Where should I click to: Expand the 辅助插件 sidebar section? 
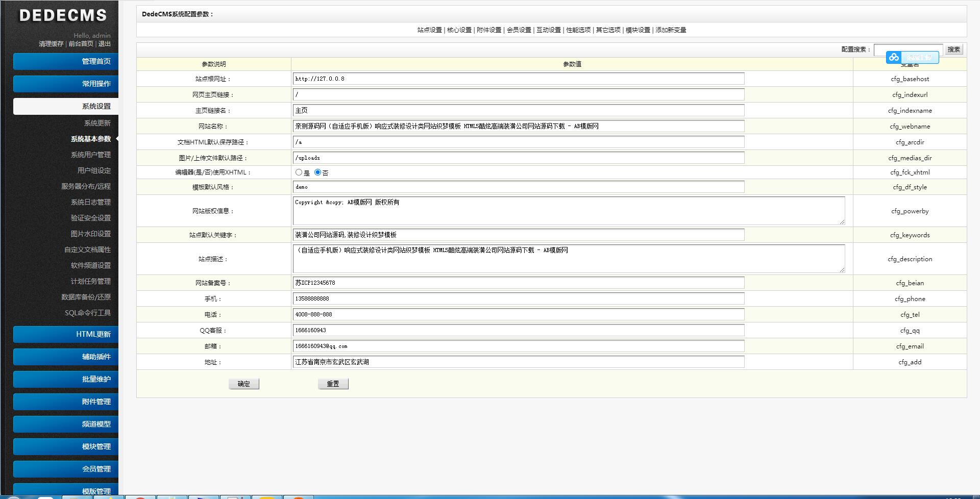click(x=66, y=357)
